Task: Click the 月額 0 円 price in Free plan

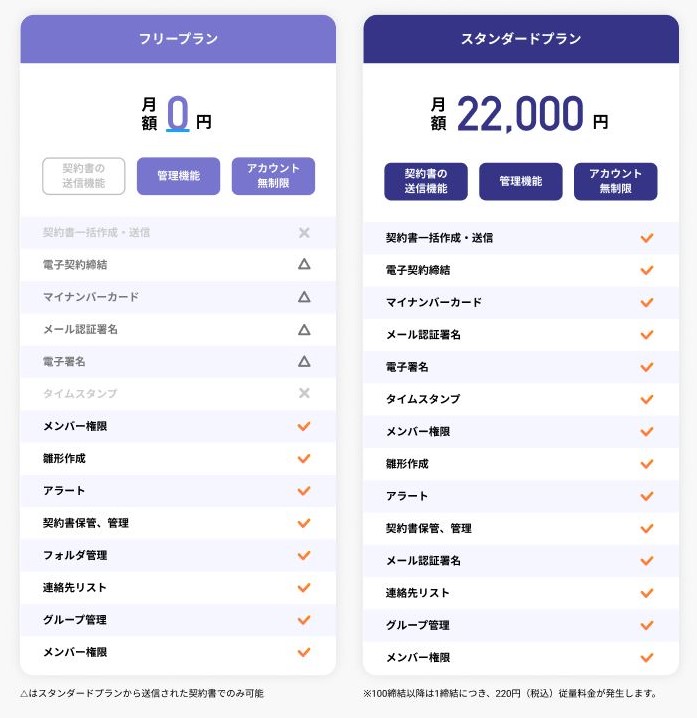Action: tap(177, 114)
